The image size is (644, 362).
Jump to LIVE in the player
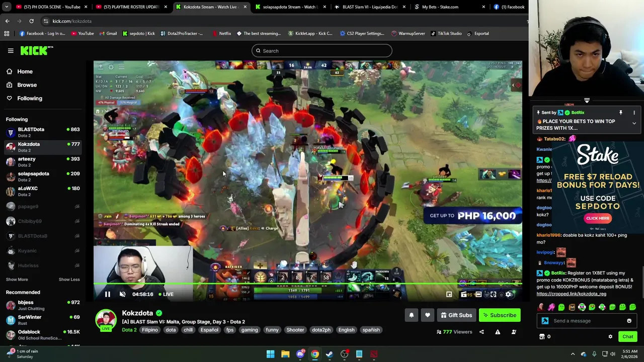pyautogui.click(x=166, y=294)
